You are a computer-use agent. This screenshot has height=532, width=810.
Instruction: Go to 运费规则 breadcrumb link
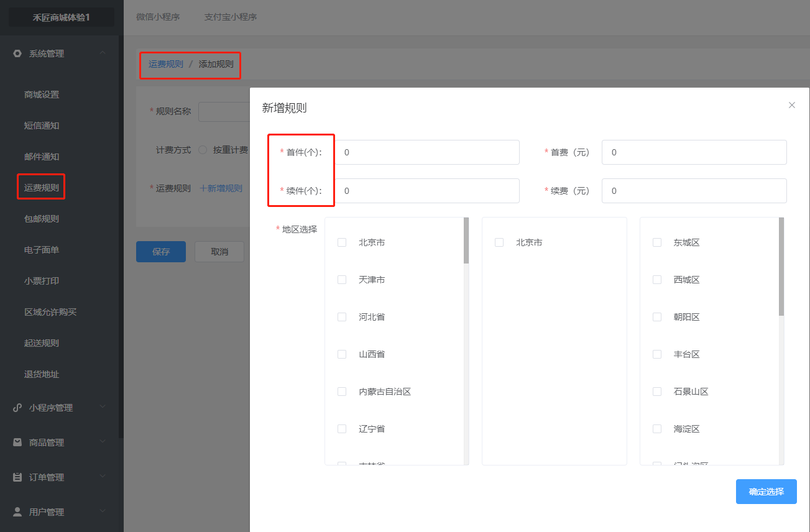(x=166, y=64)
